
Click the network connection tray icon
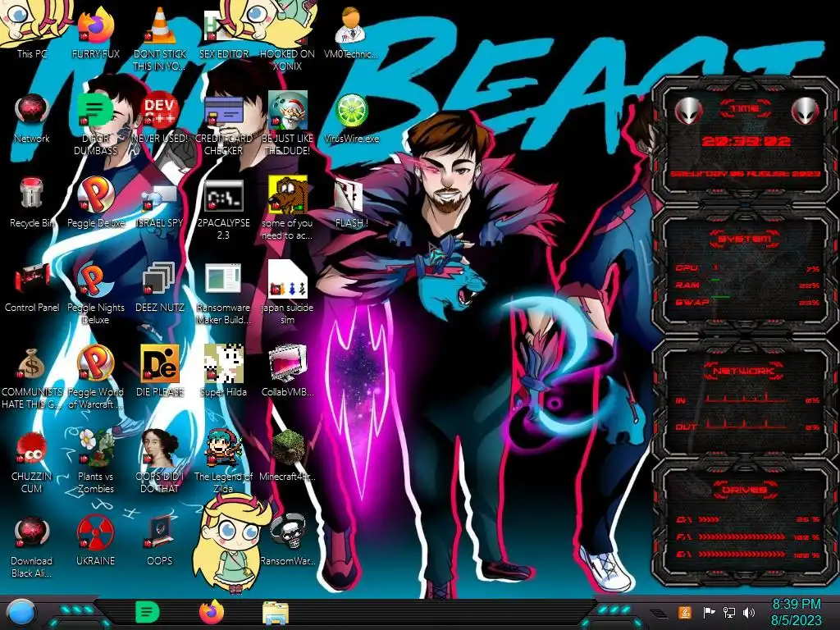point(728,612)
